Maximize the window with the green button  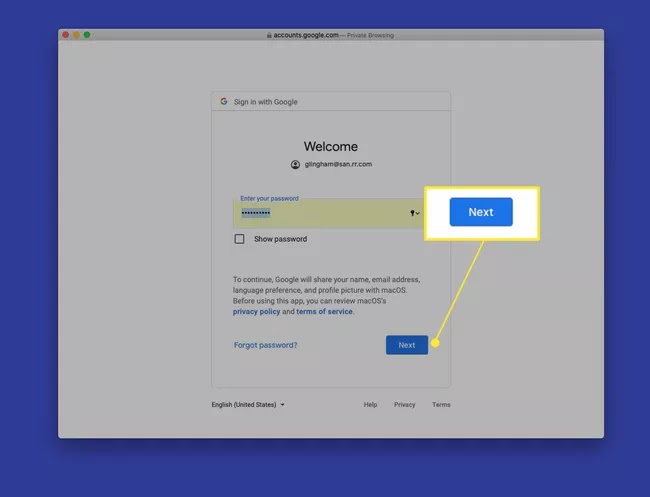pyautogui.click(x=87, y=35)
